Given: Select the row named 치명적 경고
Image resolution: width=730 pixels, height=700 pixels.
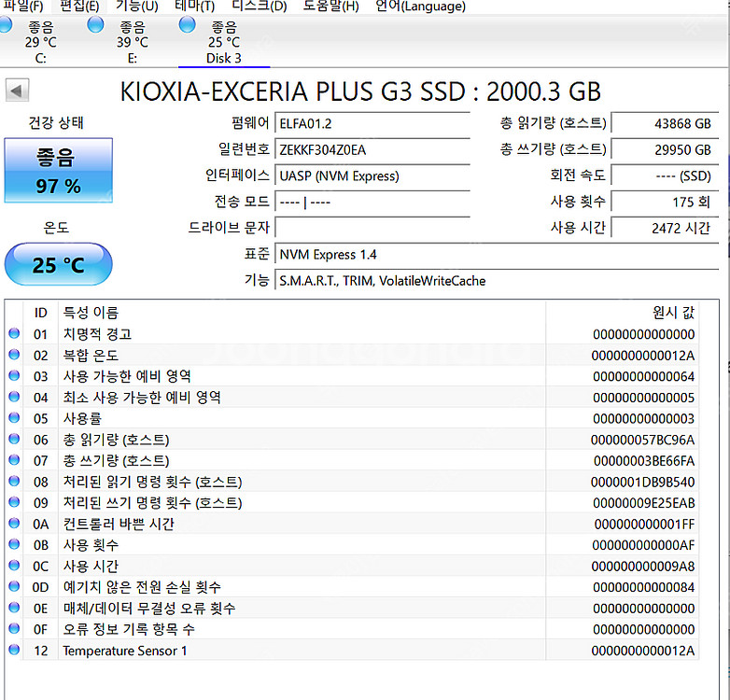Looking at the screenshot, I should pos(352,334).
